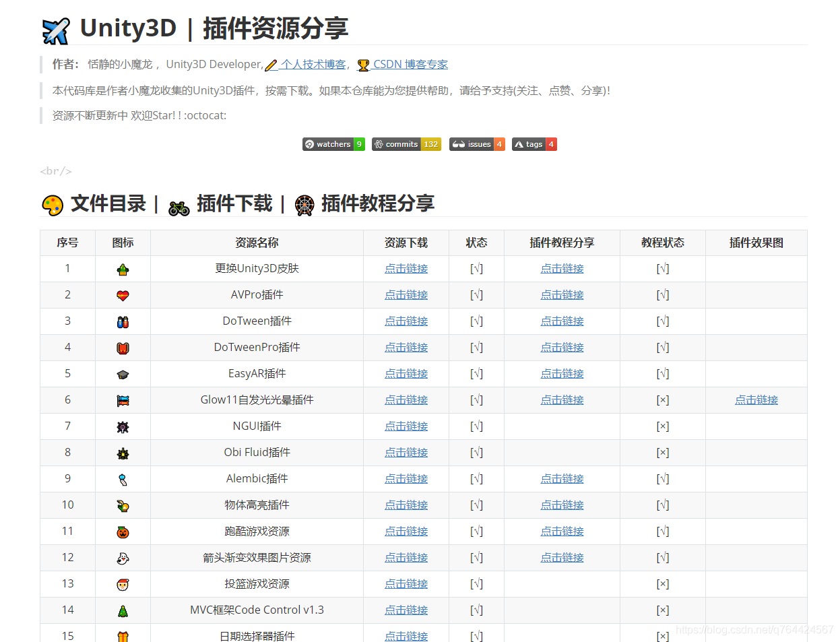Click the 图标 column header
The height and width of the screenshot is (642, 840).
(x=123, y=243)
